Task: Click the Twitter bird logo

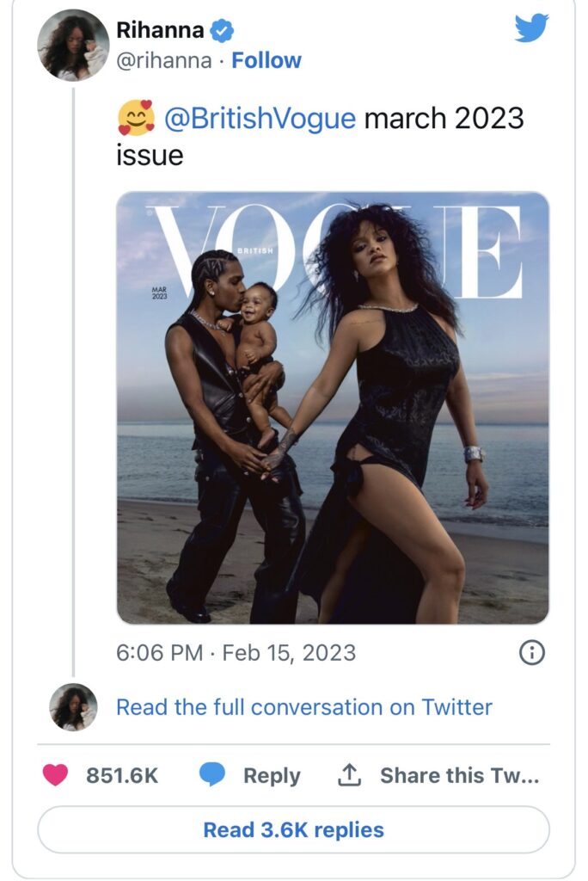Action: click(x=531, y=28)
